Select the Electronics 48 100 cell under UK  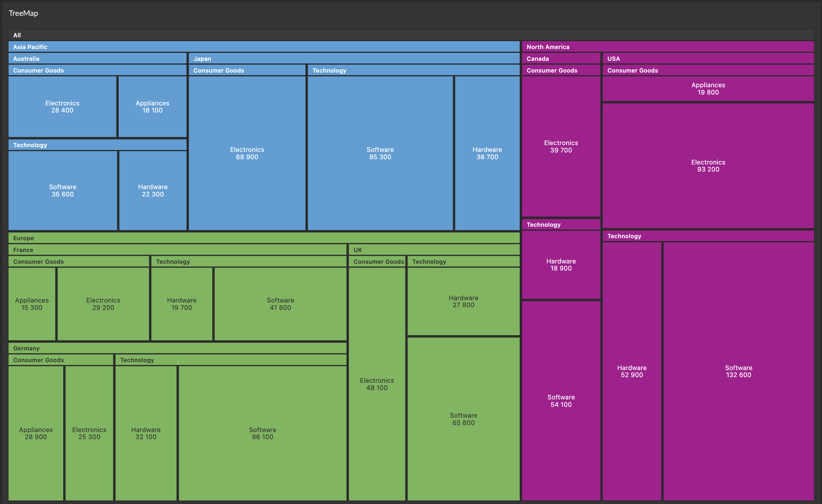pos(377,384)
